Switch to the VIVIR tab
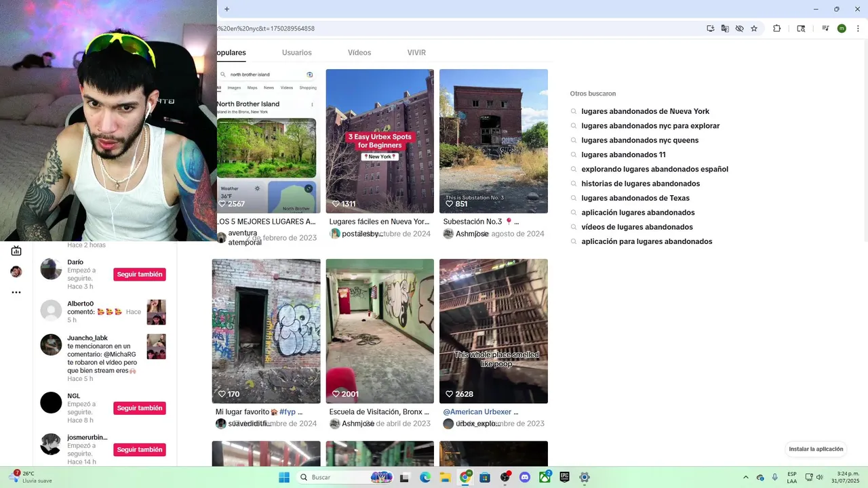Screen dimensions: 868x488 [416, 53]
